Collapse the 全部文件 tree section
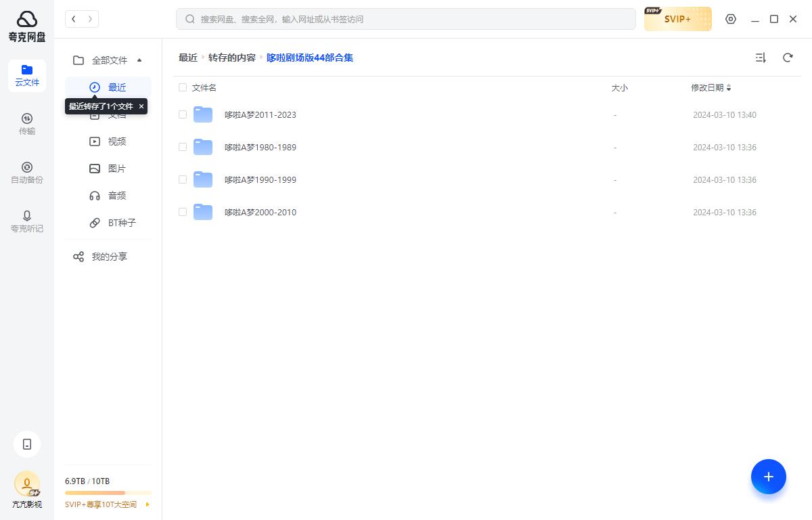 pyautogui.click(x=139, y=60)
